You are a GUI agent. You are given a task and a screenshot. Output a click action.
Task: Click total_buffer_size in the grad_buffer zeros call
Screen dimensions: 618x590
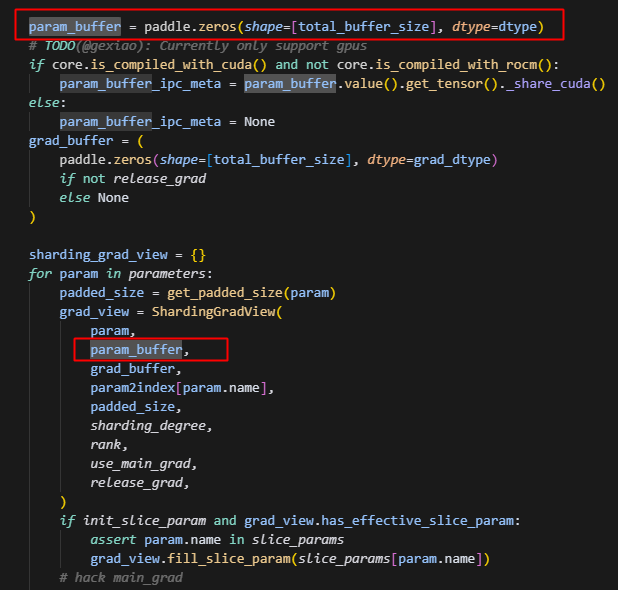(x=279, y=160)
